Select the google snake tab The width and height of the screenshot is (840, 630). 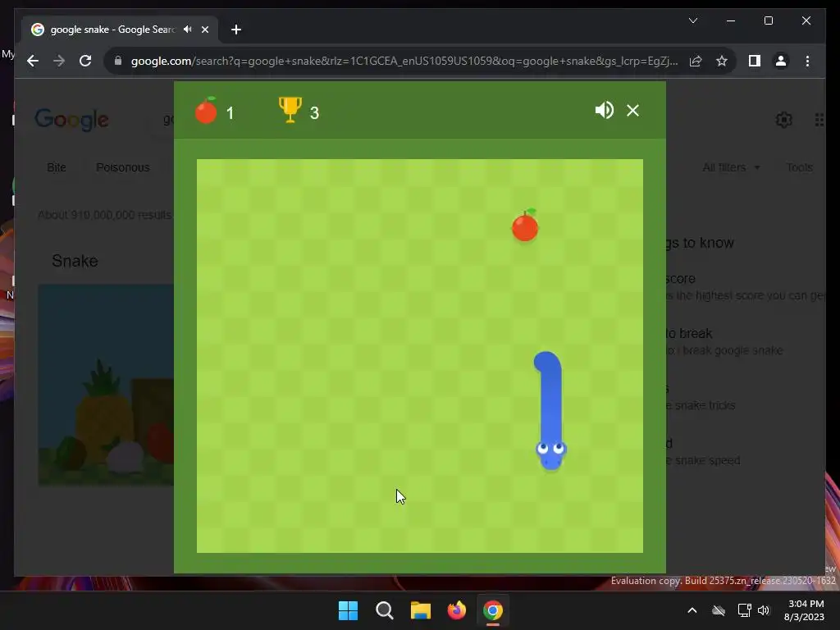120,30
